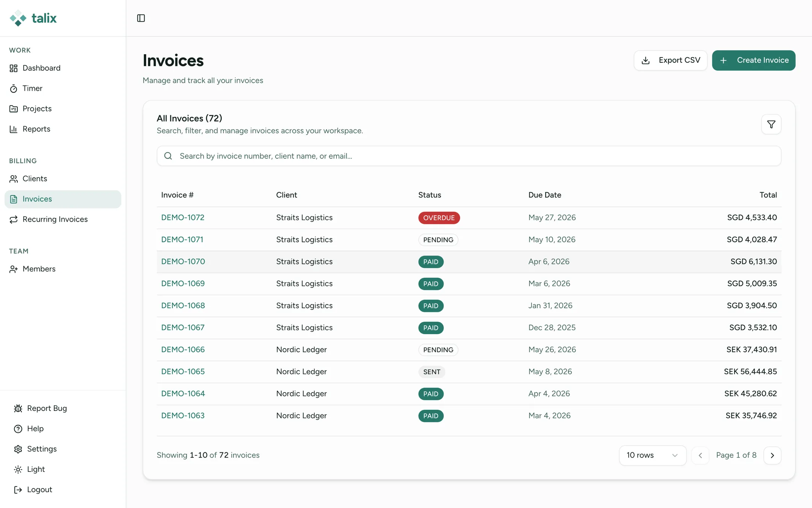Screen dimensions: 812x508
Task: Click the SENT status badge
Action: [432, 372]
